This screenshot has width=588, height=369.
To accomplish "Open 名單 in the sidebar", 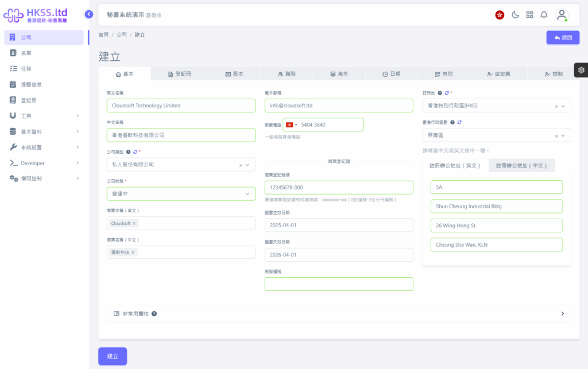I will (x=44, y=53).
